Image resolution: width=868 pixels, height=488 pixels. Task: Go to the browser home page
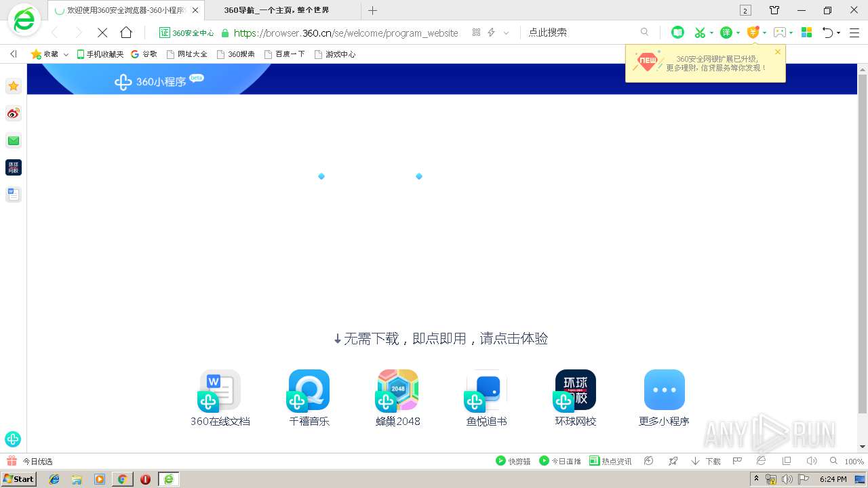pos(126,33)
